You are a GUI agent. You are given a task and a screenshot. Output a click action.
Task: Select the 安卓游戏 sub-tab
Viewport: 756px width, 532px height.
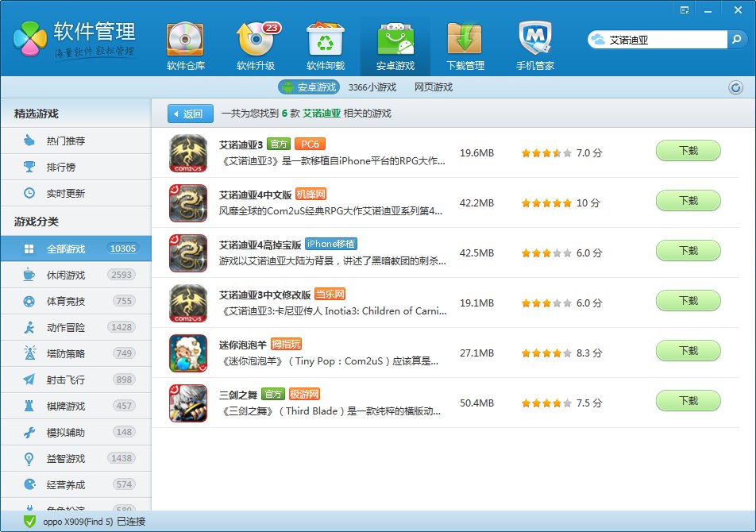point(309,87)
